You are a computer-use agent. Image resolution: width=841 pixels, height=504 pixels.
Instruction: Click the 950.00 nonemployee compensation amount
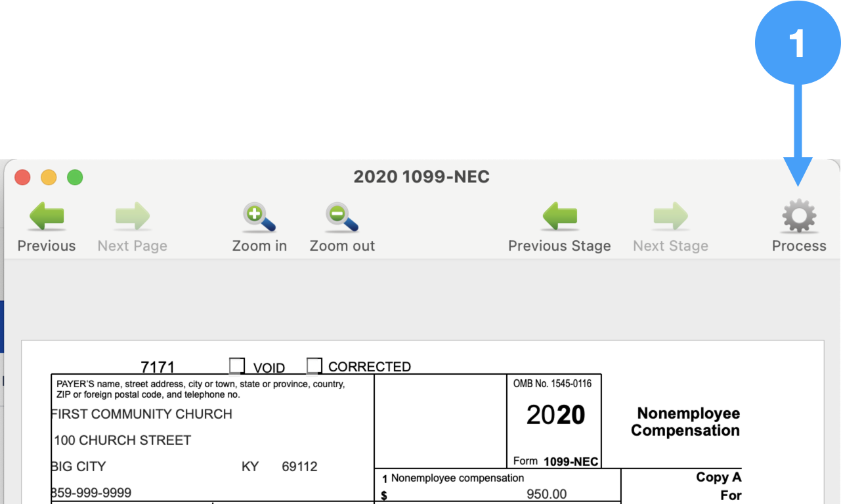[546, 494]
